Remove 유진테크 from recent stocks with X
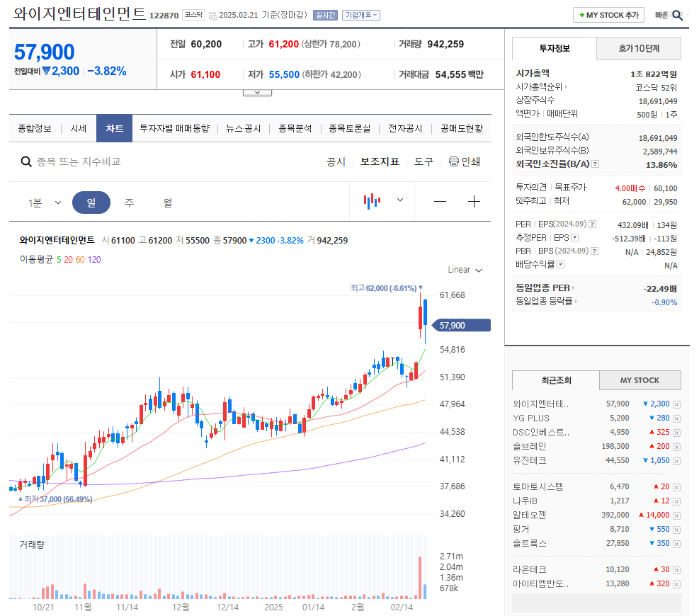The height and width of the screenshot is (616, 699). click(677, 460)
